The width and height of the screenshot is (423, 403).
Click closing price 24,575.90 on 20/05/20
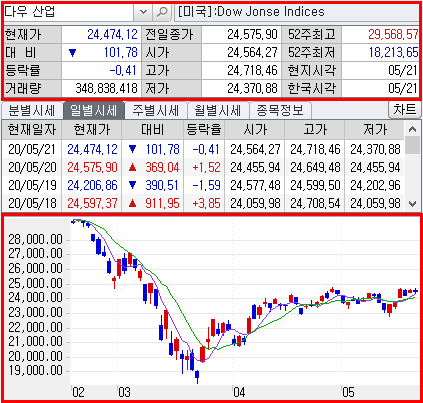pos(92,167)
